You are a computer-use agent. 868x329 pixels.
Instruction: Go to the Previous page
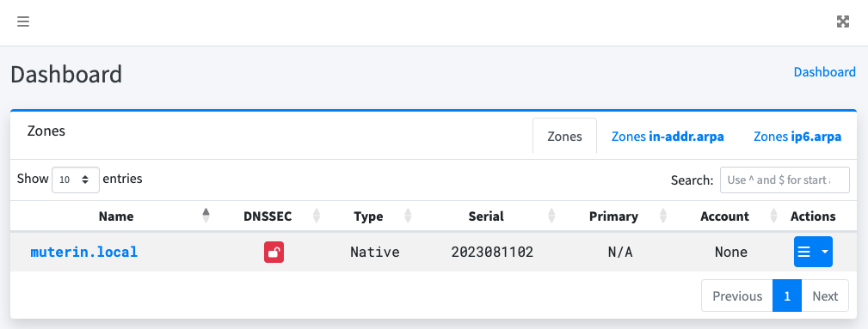pyautogui.click(x=736, y=295)
